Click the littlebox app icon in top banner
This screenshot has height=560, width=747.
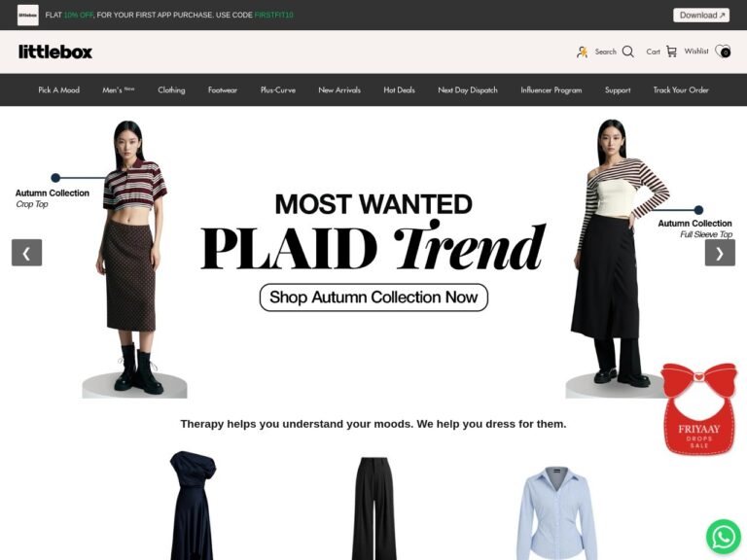point(27,16)
